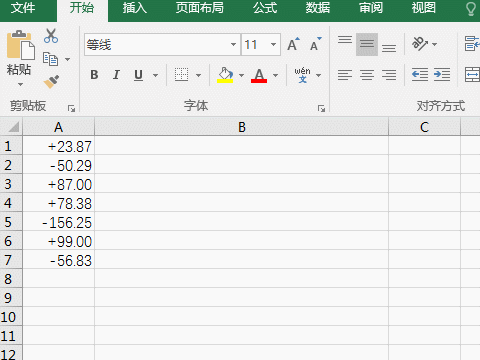Screen dimensions: 480x360
Task: Expand the text orientation dropdown arrow
Action: pos(434,44)
